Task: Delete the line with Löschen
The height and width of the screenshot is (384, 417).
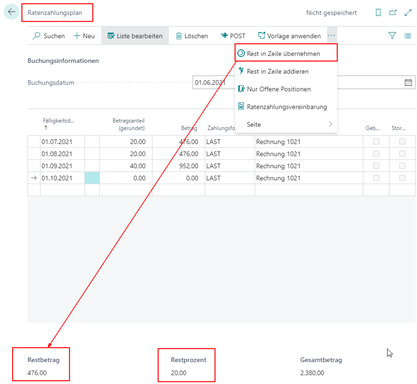Action: click(192, 36)
